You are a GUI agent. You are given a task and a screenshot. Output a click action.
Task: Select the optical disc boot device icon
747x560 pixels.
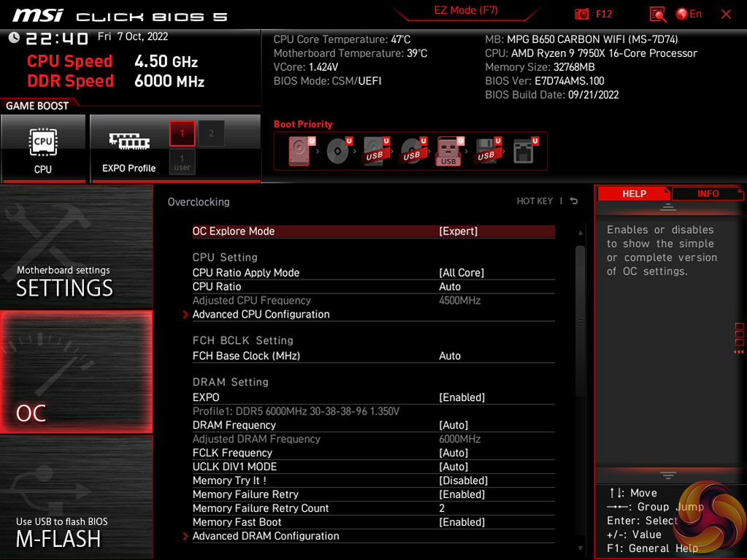pyautogui.click(x=337, y=151)
